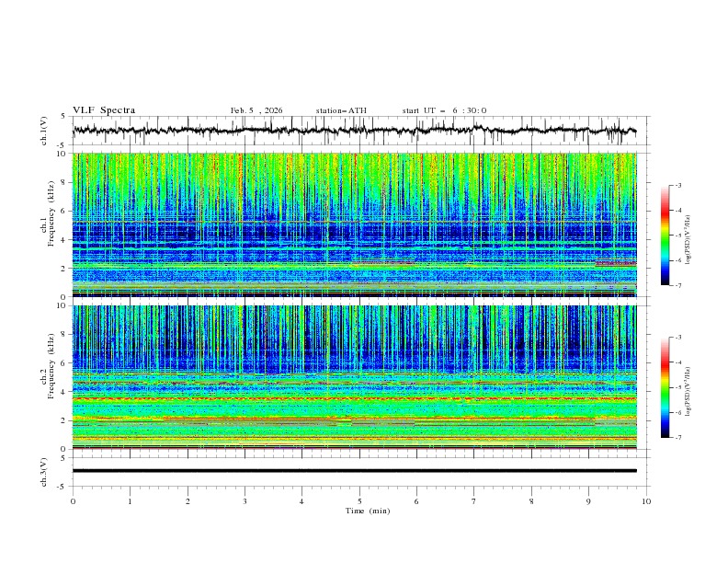Click the 'ch.1(V)' waveform axis label

pos(44,131)
